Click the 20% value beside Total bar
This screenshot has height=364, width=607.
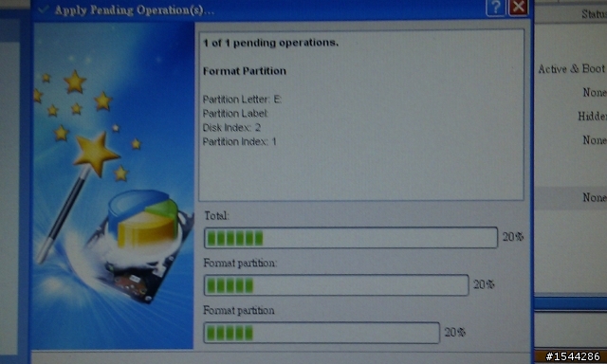512,237
